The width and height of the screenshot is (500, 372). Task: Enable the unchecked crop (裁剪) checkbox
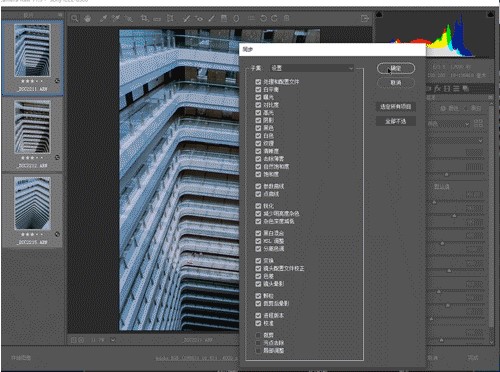click(x=258, y=335)
